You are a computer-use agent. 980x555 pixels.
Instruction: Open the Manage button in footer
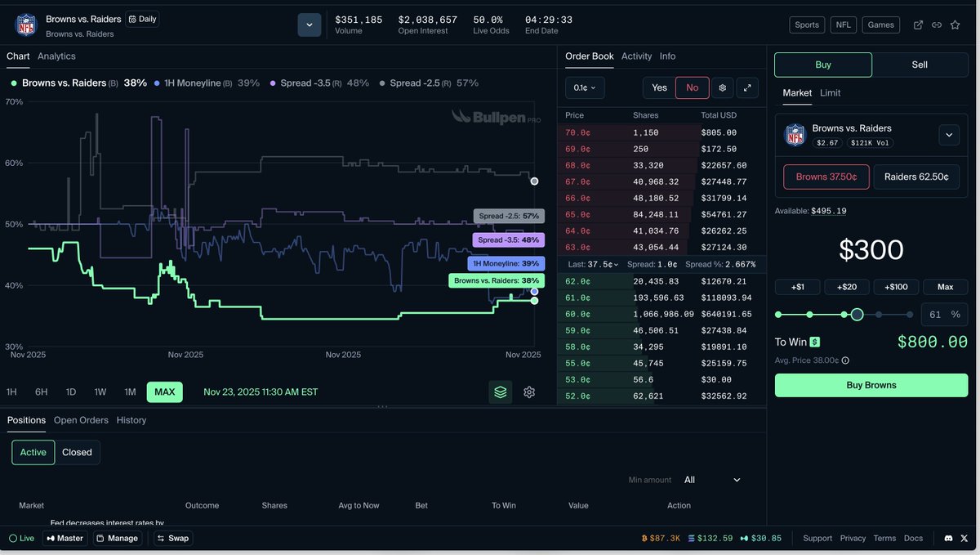click(118, 538)
